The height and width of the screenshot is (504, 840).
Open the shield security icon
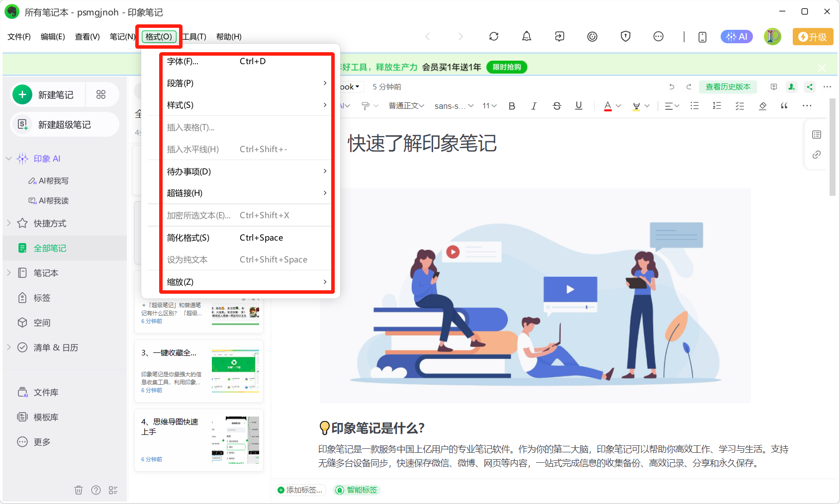click(625, 36)
